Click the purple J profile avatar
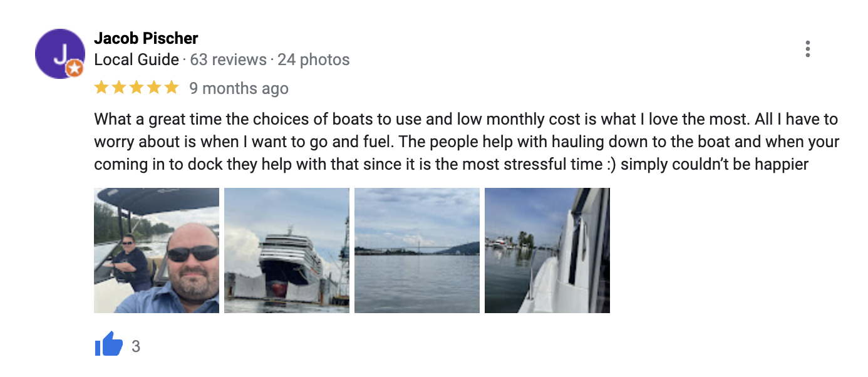 59,53
